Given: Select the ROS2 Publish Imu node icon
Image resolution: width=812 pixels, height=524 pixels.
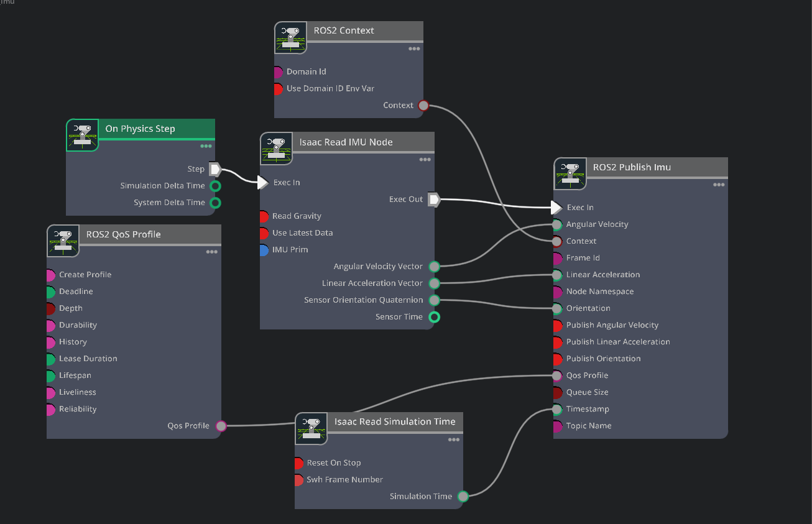Looking at the screenshot, I should point(570,174).
